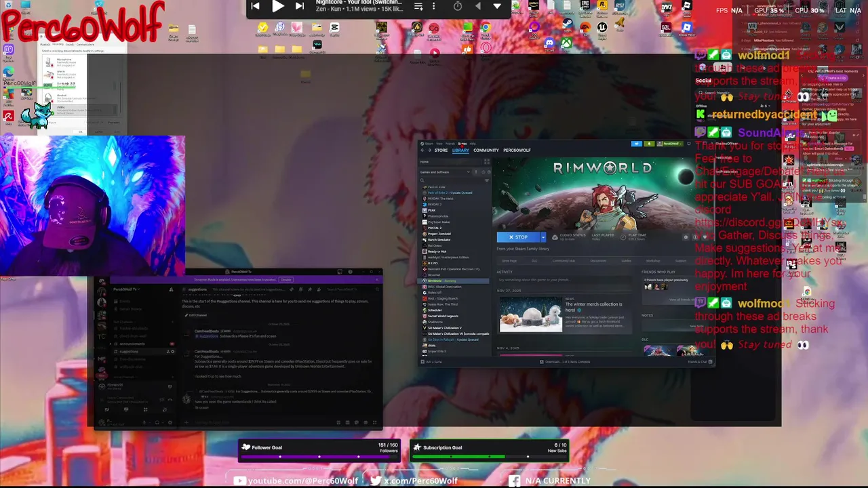Play the Nightcore track in media overlay

(278, 6)
